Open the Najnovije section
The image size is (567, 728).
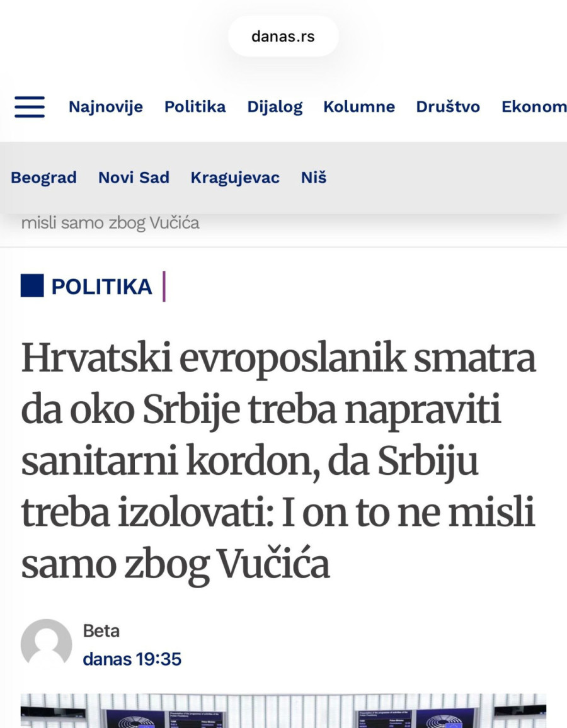click(105, 107)
